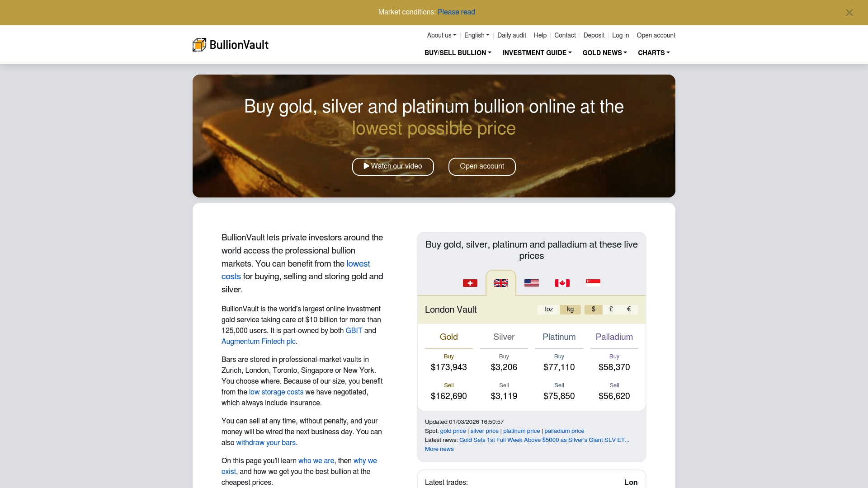Screen dimensions: 868x488
Task: Select the Singapore flag vault tab
Action: 593,283
